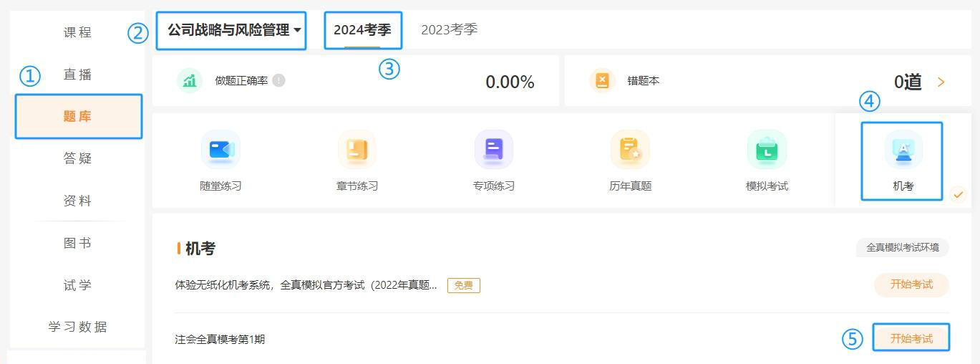Click the orange 错题本 notebook icon
This screenshot has width=980, height=364.
tap(602, 81)
